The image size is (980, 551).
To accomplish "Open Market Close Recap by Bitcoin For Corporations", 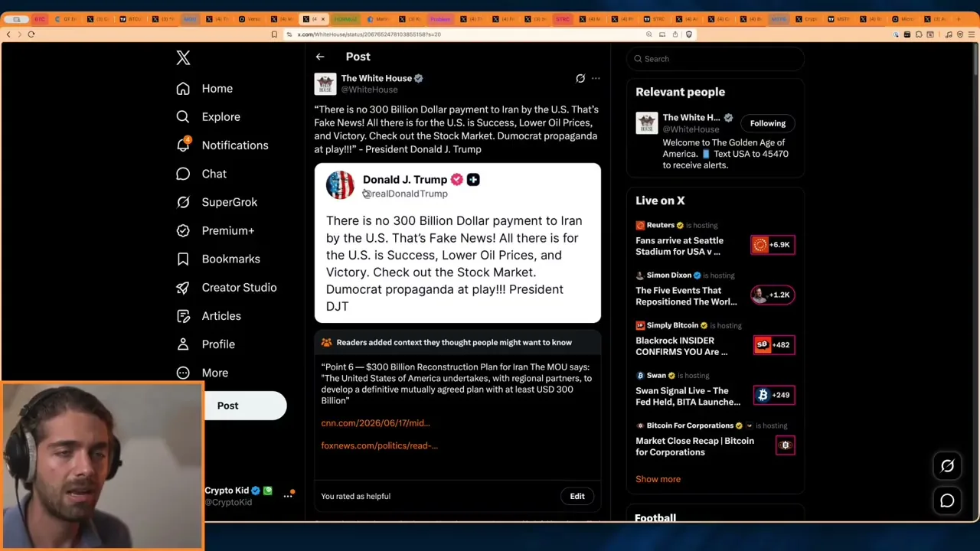I will [x=694, y=446].
